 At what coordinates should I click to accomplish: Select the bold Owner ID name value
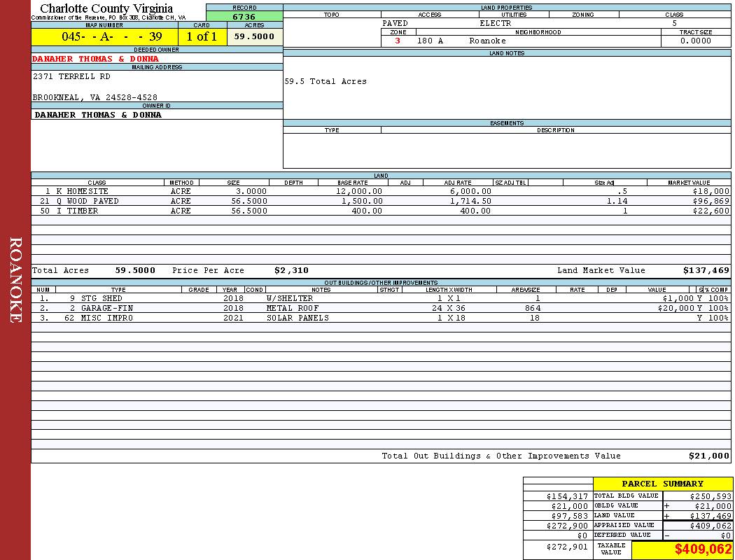point(98,115)
